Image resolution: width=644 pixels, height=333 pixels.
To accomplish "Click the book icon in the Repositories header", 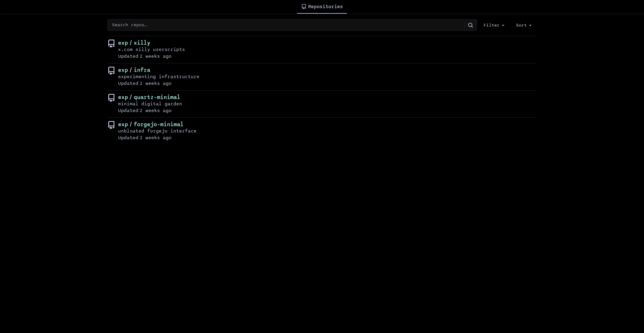I will [304, 7].
